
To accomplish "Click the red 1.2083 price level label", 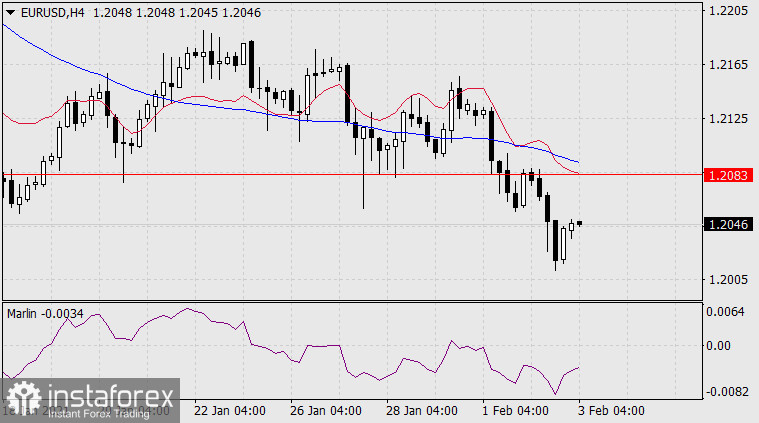I will pyautogui.click(x=728, y=175).
